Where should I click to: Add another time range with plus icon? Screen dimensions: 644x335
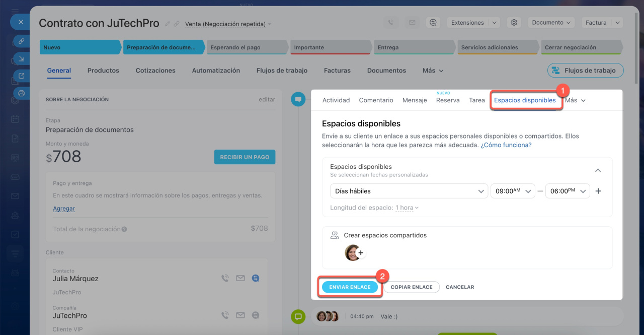[x=598, y=191]
